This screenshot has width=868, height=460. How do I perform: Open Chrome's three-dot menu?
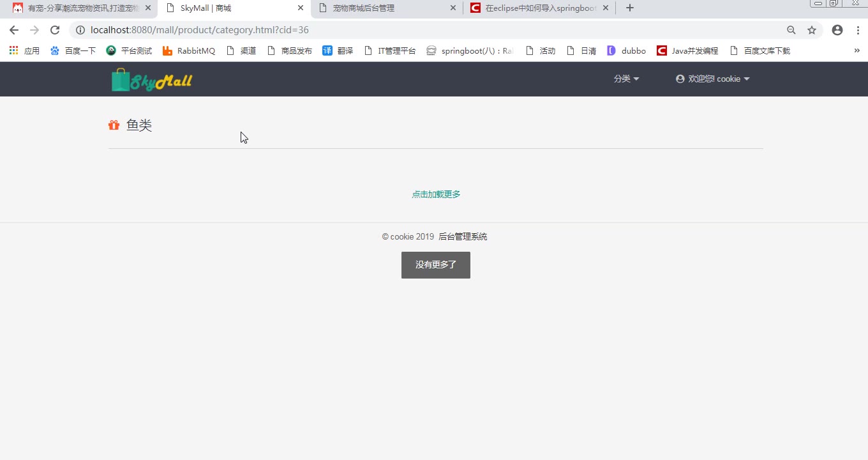[858, 30]
